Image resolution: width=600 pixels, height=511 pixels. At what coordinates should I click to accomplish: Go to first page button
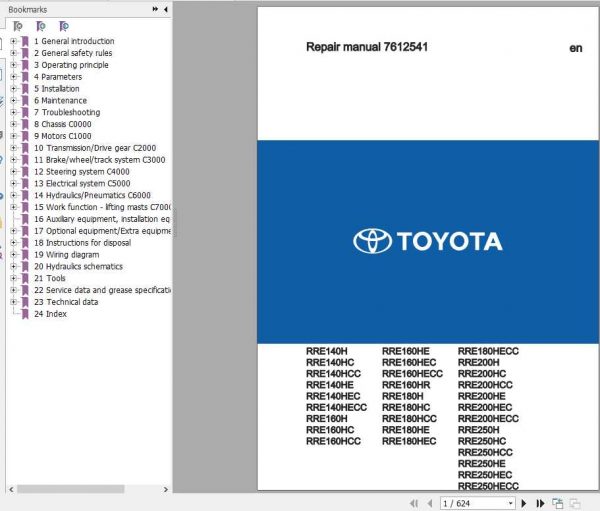coord(414,503)
